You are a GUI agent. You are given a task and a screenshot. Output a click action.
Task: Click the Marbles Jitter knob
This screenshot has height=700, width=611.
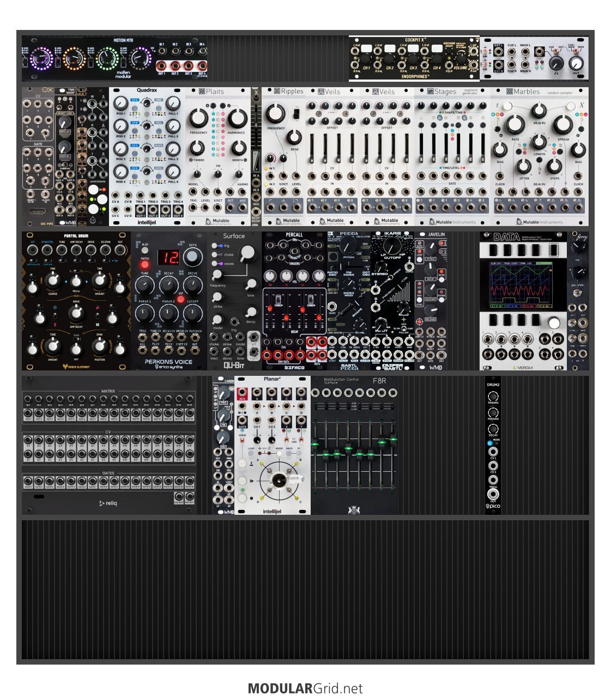(524, 166)
